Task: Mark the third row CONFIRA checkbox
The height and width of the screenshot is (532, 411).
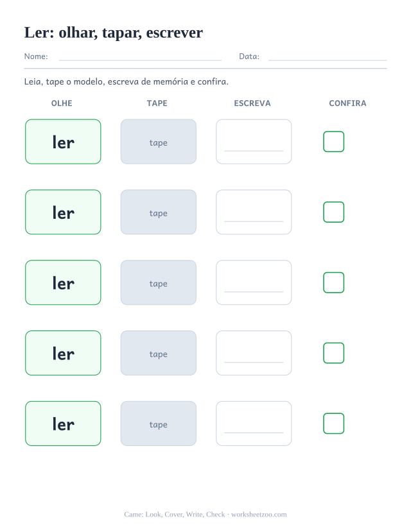Action: [334, 282]
